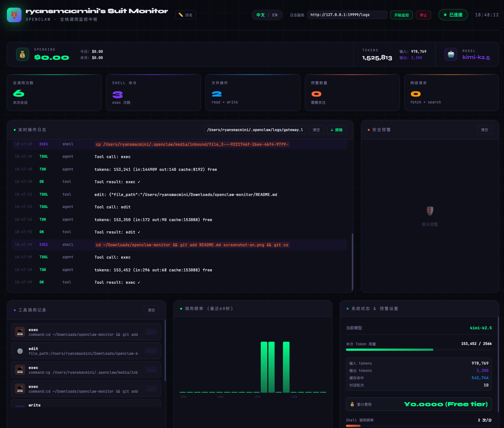Image resolution: width=504 pixels, height=428 pixels.
Task: Click the OpenClaw lobster app logo
Action: [14, 15]
